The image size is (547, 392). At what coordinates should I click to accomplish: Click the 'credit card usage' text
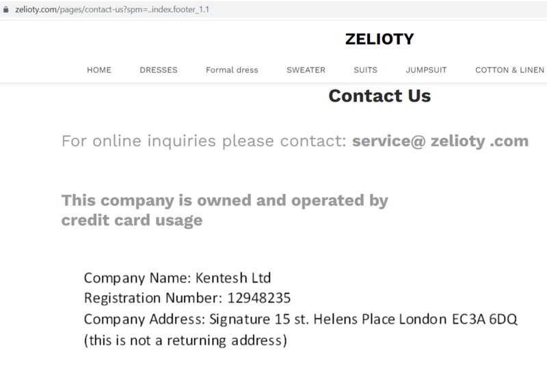pyautogui.click(x=132, y=220)
